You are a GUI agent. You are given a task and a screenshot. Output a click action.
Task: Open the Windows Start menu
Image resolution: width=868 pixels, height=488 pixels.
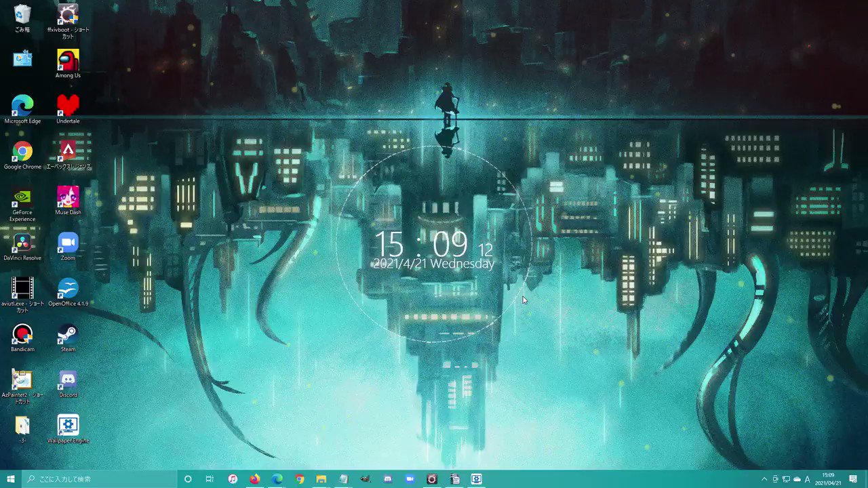pos(11,479)
